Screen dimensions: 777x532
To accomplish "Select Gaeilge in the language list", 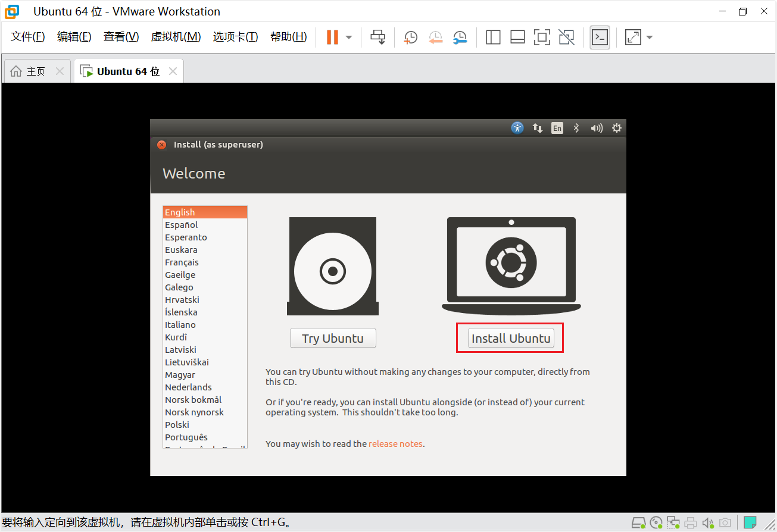I will coord(205,275).
